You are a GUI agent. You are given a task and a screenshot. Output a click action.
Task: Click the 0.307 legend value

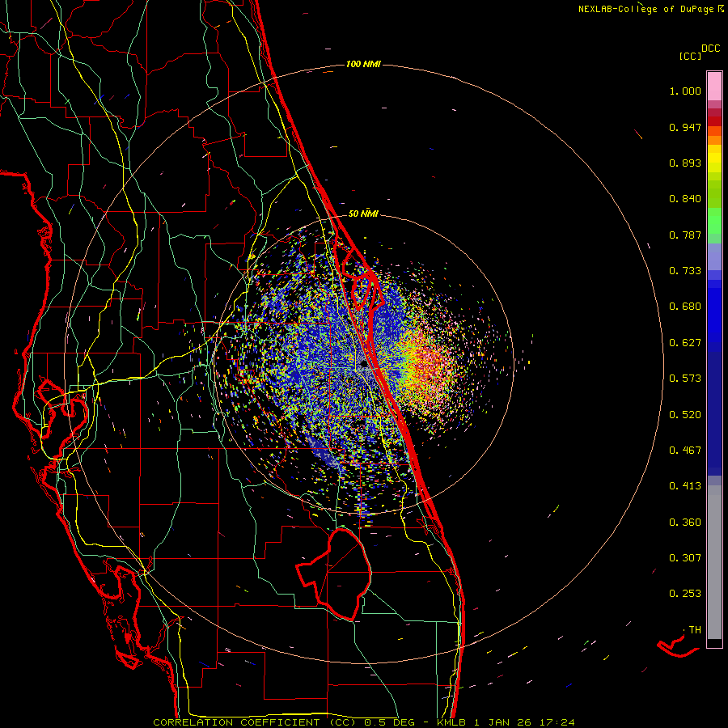coord(685,558)
